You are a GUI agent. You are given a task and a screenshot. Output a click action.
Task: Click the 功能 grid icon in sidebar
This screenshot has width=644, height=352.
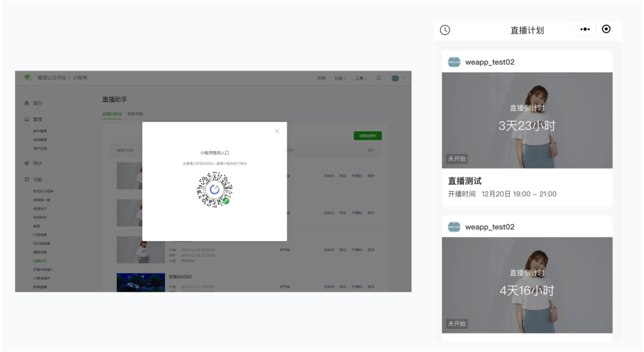pyautogui.click(x=27, y=180)
